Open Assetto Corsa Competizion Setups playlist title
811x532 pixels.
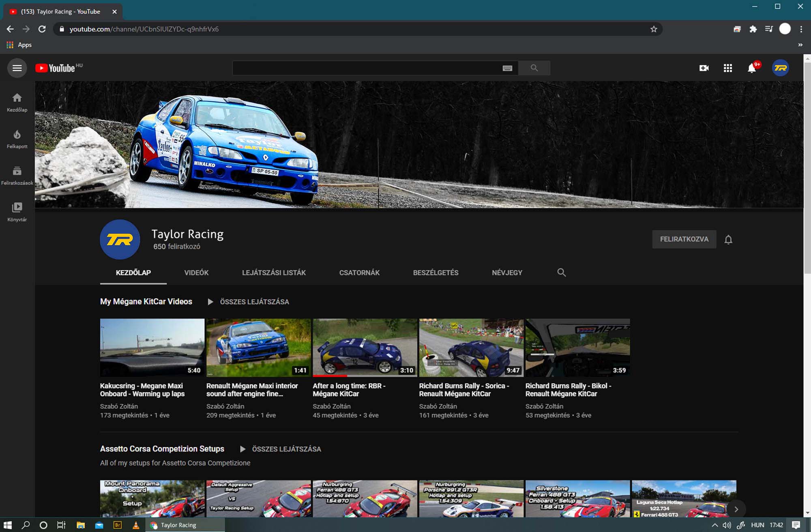[x=162, y=449]
